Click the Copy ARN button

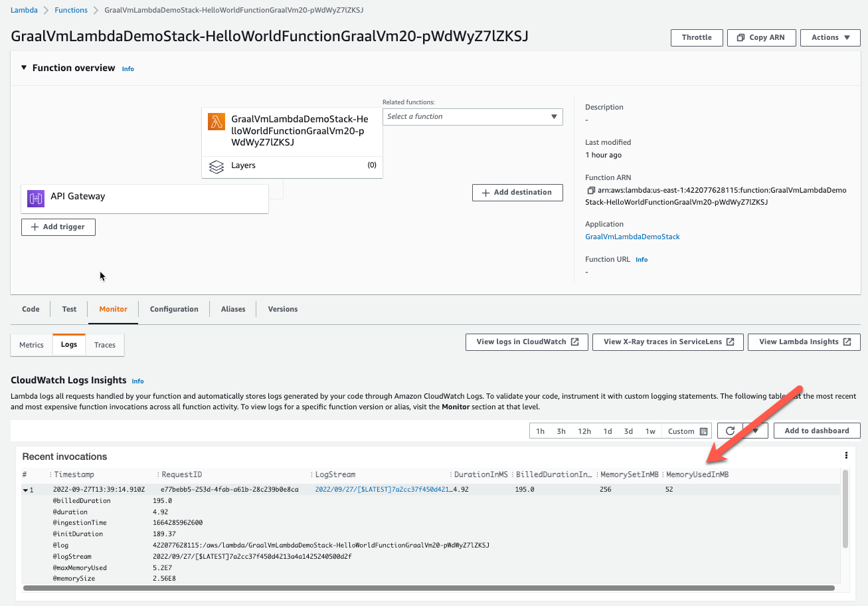[x=760, y=37]
